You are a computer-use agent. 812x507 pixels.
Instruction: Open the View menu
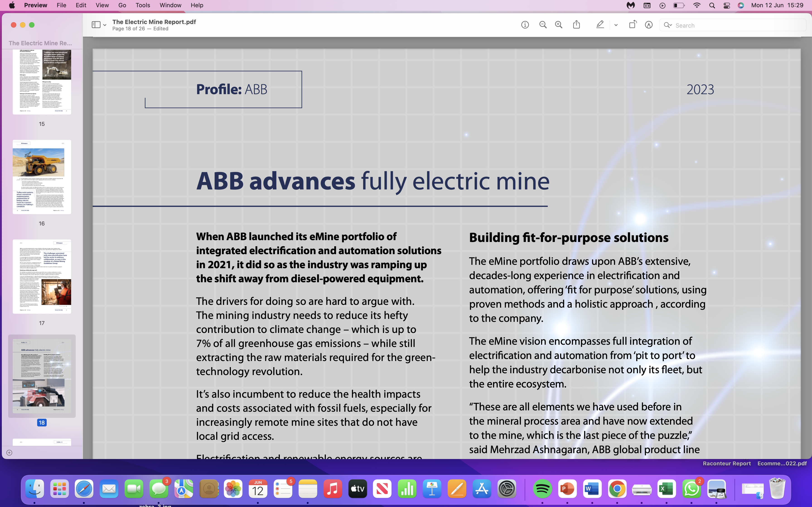pyautogui.click(x=102, y=5)
